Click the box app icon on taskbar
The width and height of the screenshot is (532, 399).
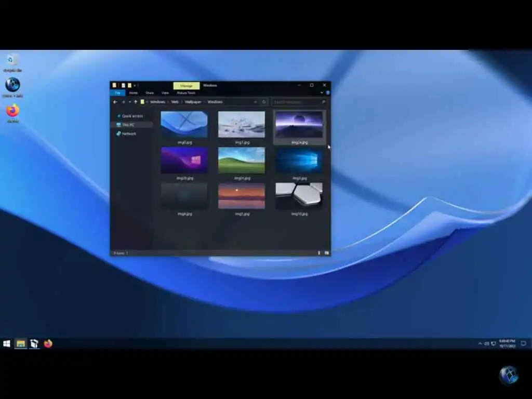point(34,344)
